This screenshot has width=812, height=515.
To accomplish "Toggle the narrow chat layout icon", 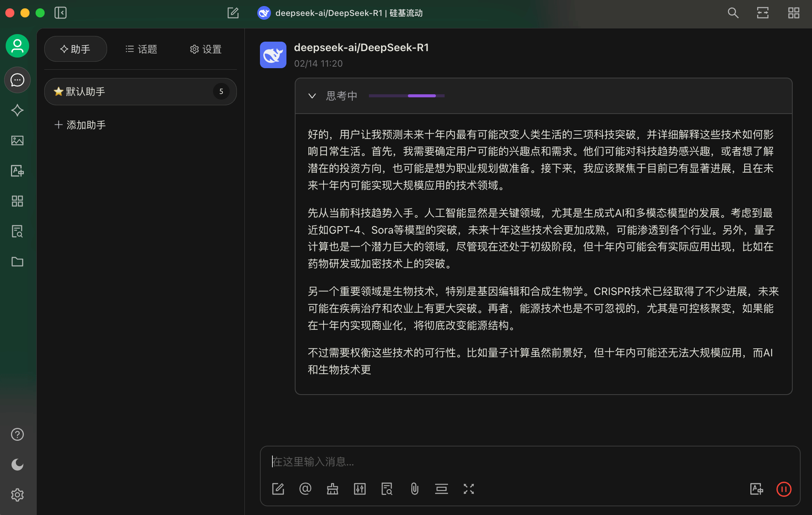I will coord(762,13).
